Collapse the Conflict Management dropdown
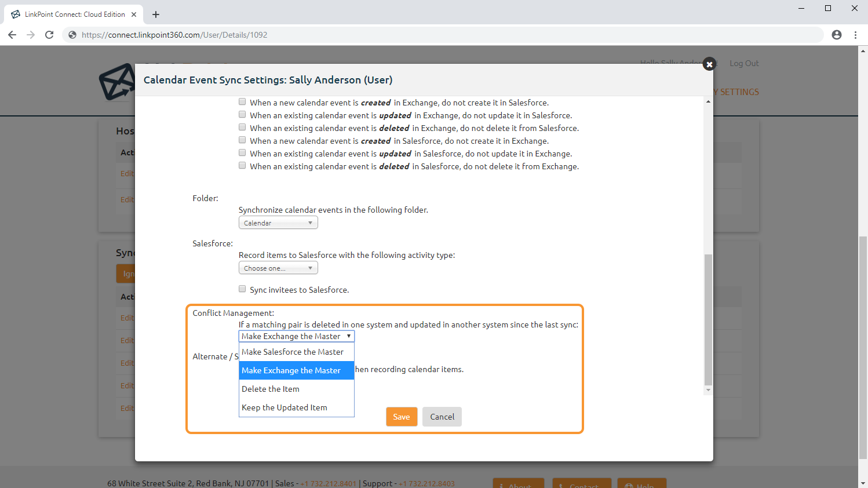The image size is (868, 488). (297, 336)
